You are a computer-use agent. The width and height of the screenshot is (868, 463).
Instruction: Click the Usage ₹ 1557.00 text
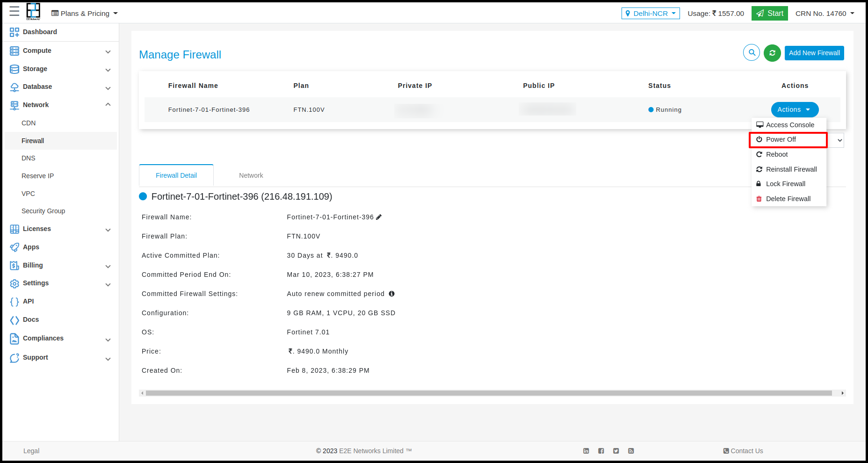[716, 13]
